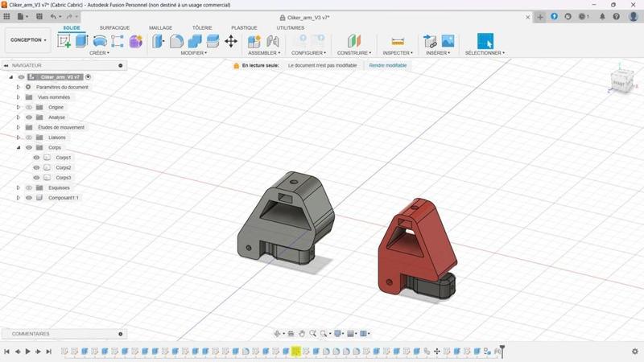Screen dimensions: 644x362
Task: Hide Corps1 using its eye icon
Action: (x=36, y=158)
